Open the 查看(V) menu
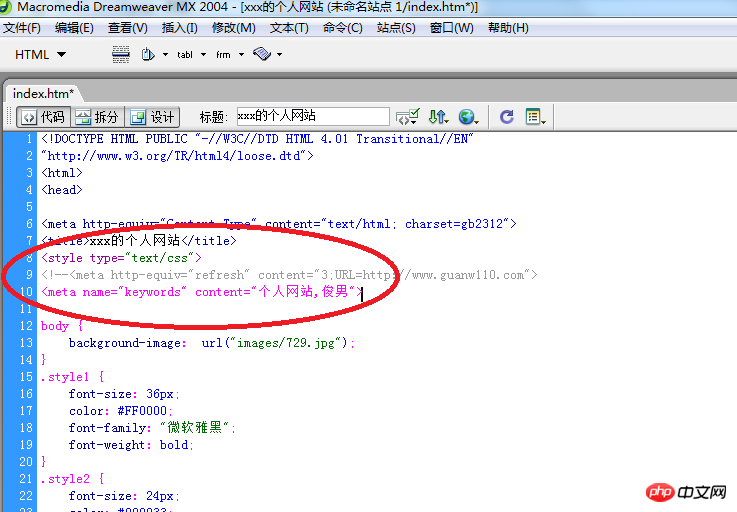 tap(127, 28)
